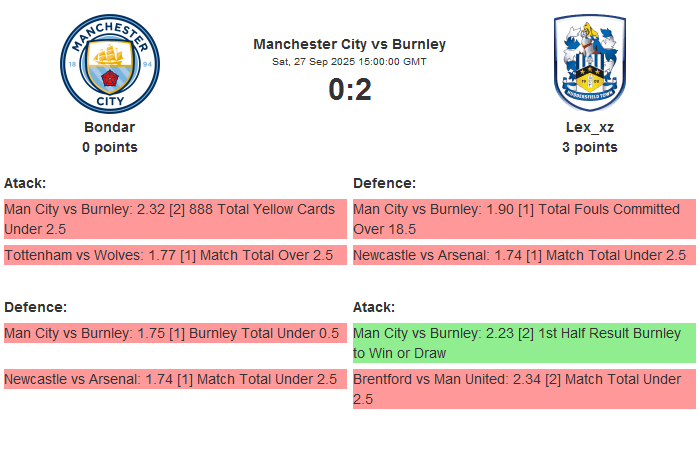This screenshot has height=460, width=700.
Task: Click Lex_xz's 3 points label
Action: pos(590,147)
